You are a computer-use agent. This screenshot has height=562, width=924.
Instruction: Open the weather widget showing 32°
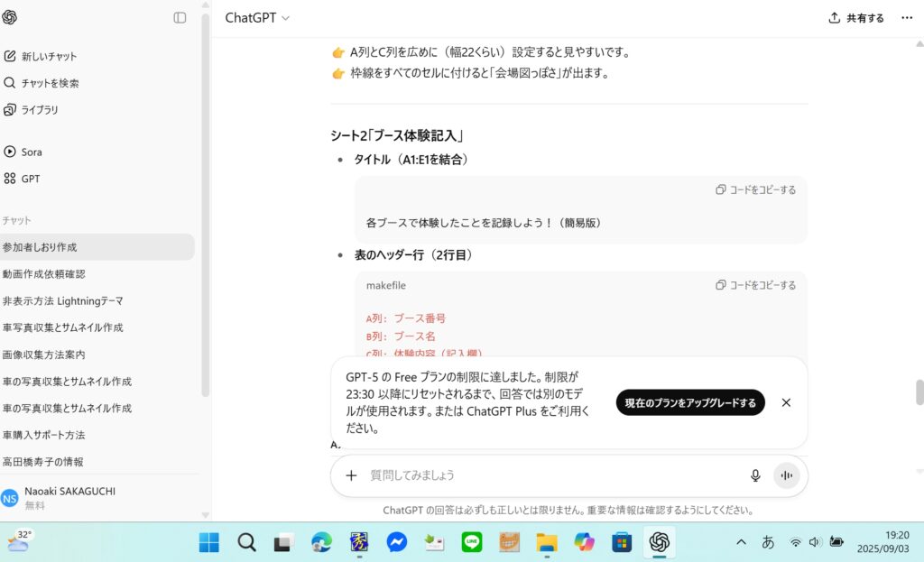pos(20,540)
